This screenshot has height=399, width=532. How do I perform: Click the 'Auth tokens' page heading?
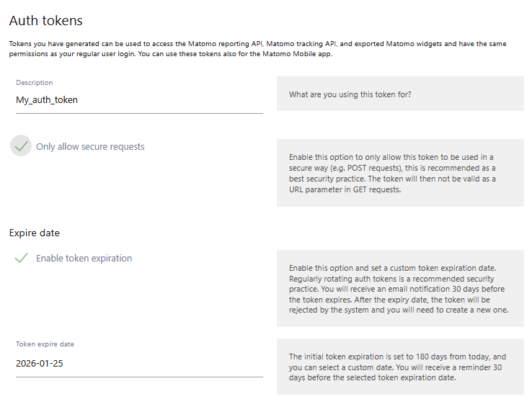pos(45,21)
